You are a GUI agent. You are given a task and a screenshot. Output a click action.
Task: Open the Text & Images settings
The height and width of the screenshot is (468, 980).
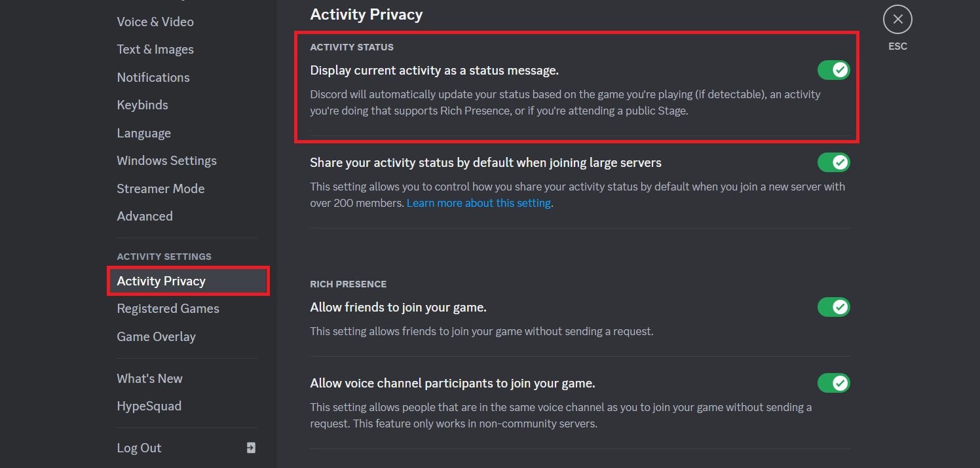pyautogui.click(x=155, y=49)
